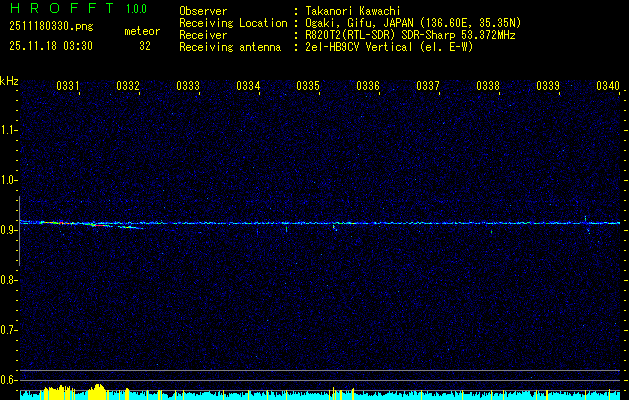
Task: Click the 0334 time marker
Action: (248, 86)
